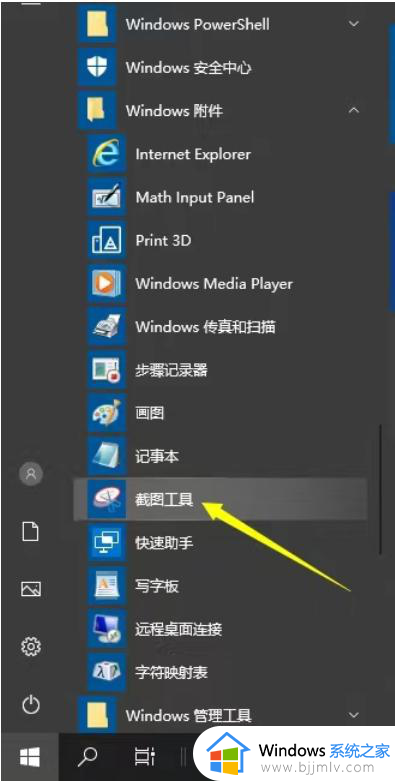The image size is (395, 781).
Task: Select the 记事本 text label
Action: click(157, 456)
